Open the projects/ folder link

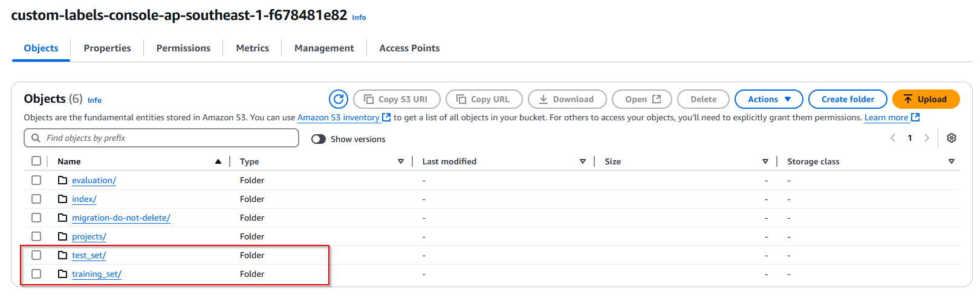pyautogui.click(x=89, y=236)
